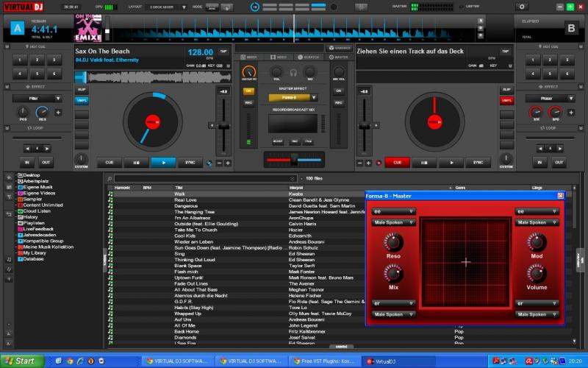Screen dimensions: 588x368
Task: Click the crossfader slider
Action: coord(294,160)
